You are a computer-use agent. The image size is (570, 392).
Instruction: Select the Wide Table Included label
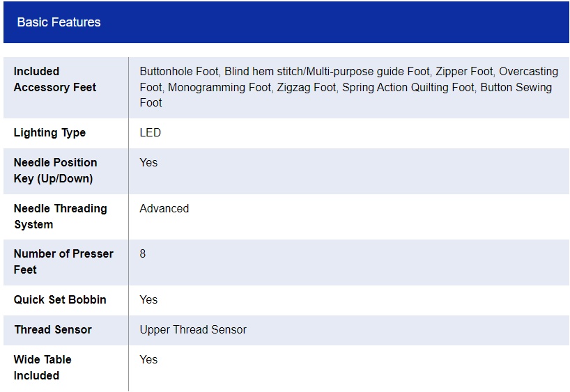click(x=43, y=368)
